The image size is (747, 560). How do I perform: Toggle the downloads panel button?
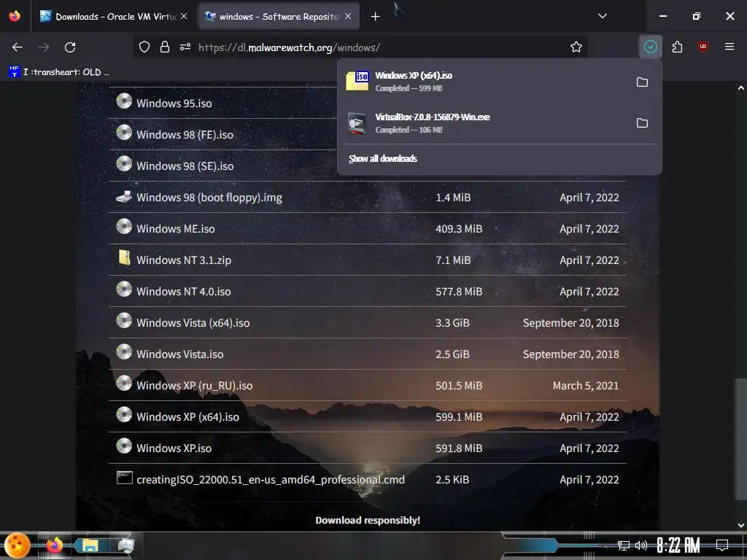pos(650,47)
